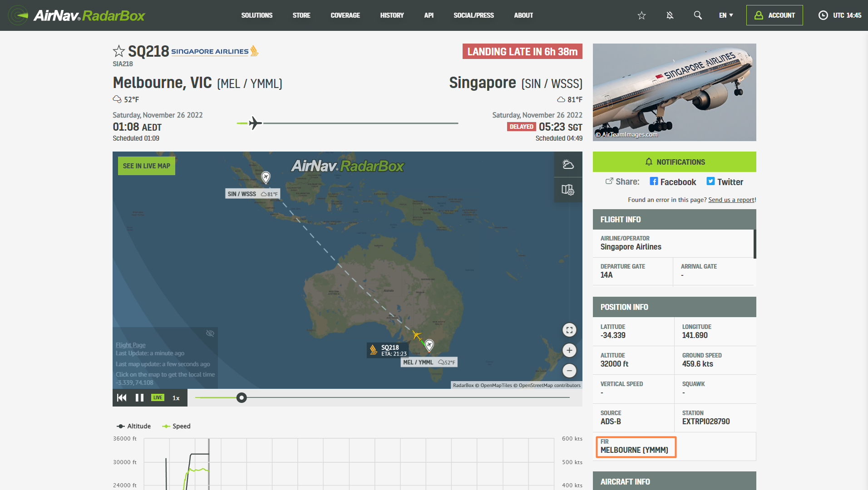Click the Melbourne, VIC origin airport name
This screenshot has width=868, height=490.
[x=162, y=83]
